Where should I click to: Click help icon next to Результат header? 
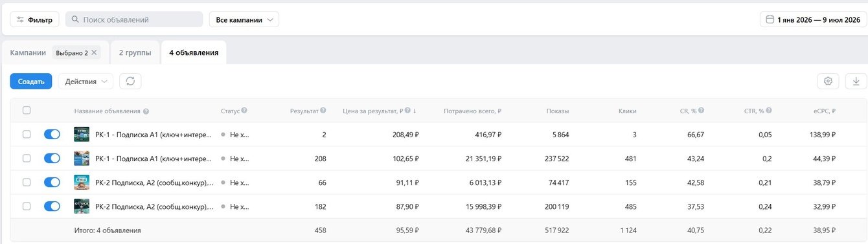(x=323, y=111)
